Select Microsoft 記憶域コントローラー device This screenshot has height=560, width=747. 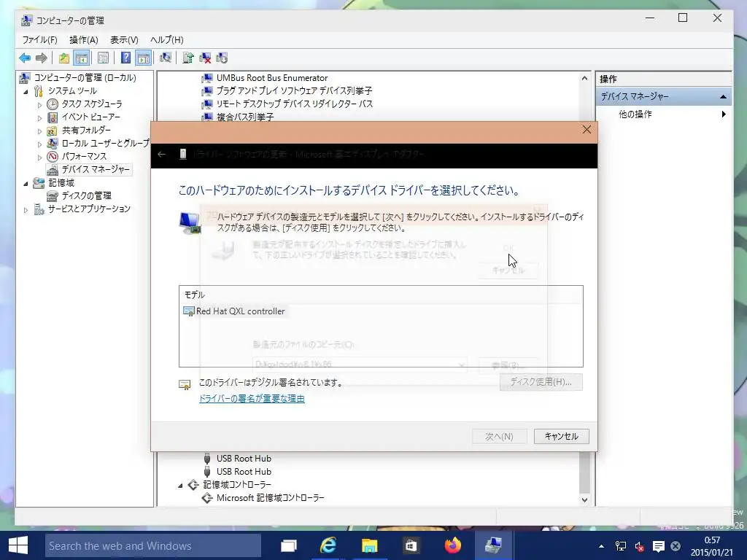(x=270, y=497)
